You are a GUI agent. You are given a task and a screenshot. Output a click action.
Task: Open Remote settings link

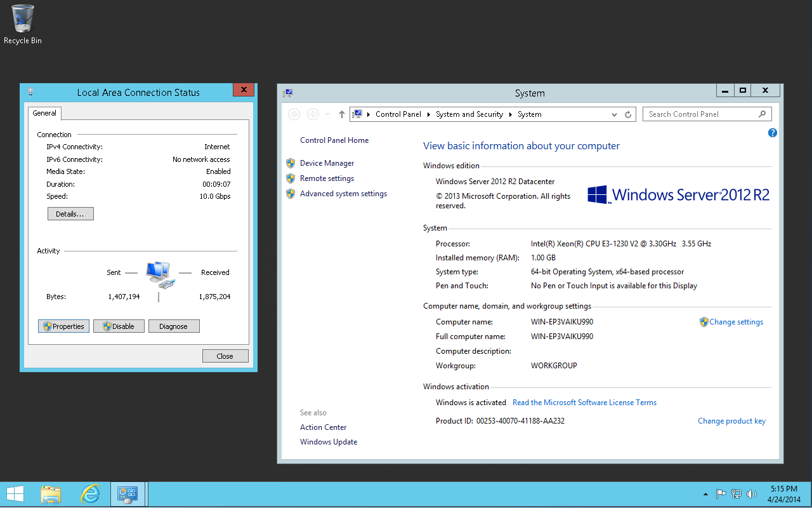click(x=327, y=178)
